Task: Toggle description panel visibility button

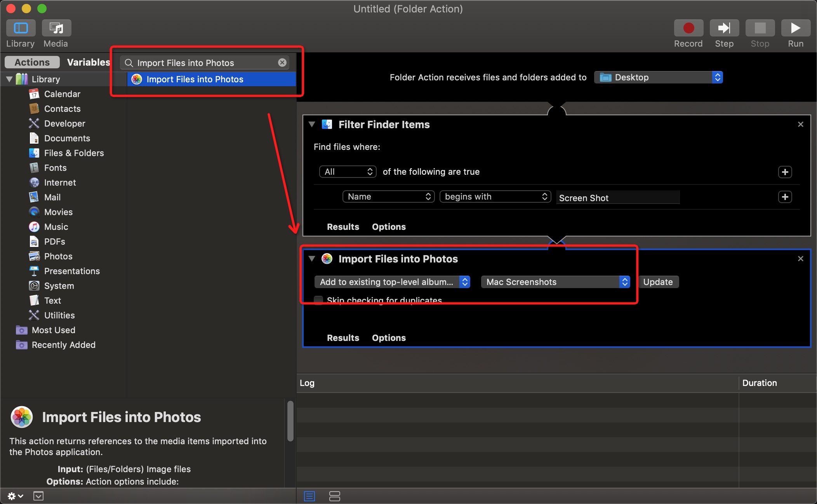Action: [38, 496]
